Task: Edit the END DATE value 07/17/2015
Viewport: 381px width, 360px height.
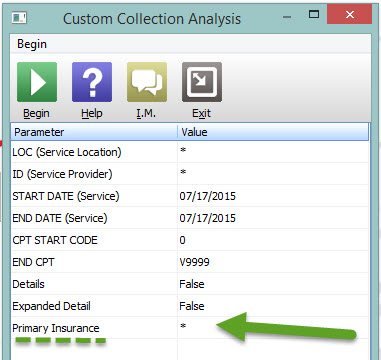Action: pos(207,218)
